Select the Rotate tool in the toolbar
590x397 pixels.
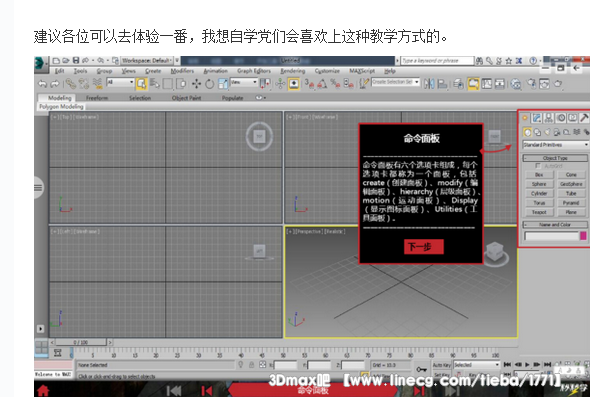pos(210,84)
